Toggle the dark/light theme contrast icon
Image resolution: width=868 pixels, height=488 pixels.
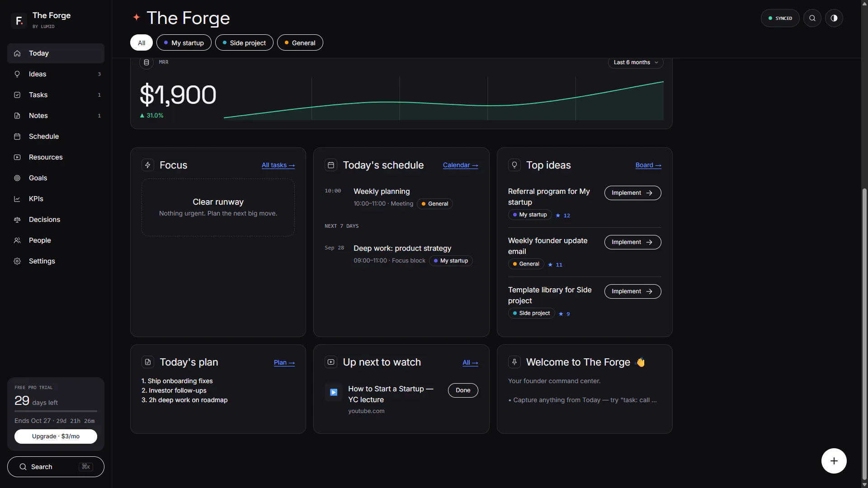coord(834,18)
